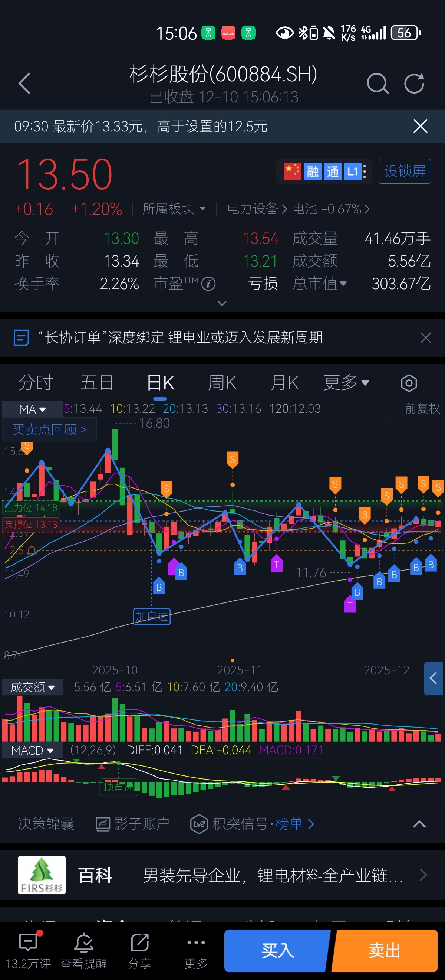Open Lv2 积突信号 icon
The height and width of the screenshot is (980, 445).
[x=199, y=824]
